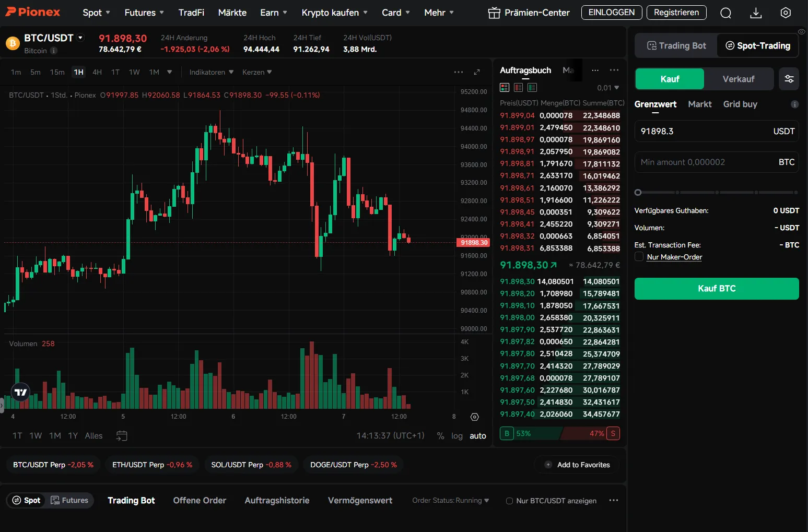Open ETH/USDT Perp ticker

(153, 465)
